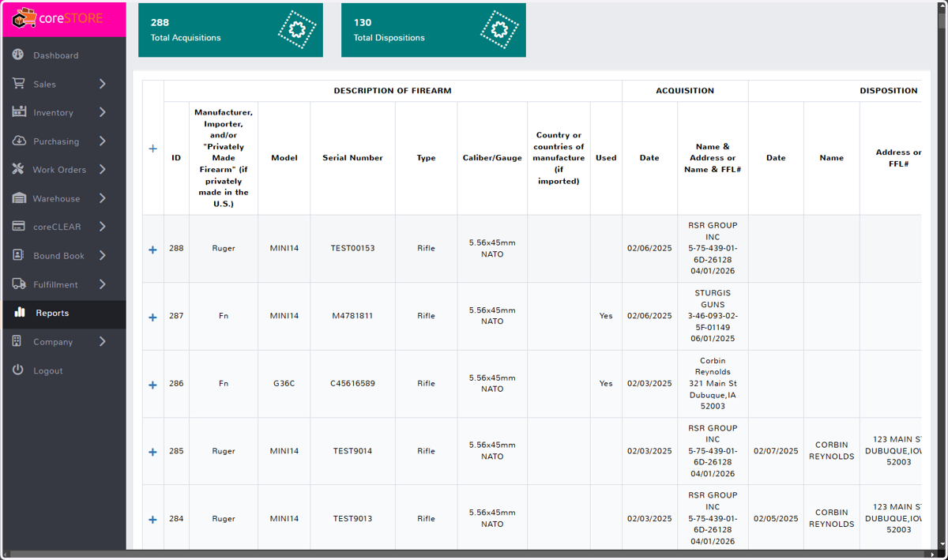Click the Total Acquisitions badge icon
Image resolution: width=948 pixels, height=560 pixels.
pos(297,30)
